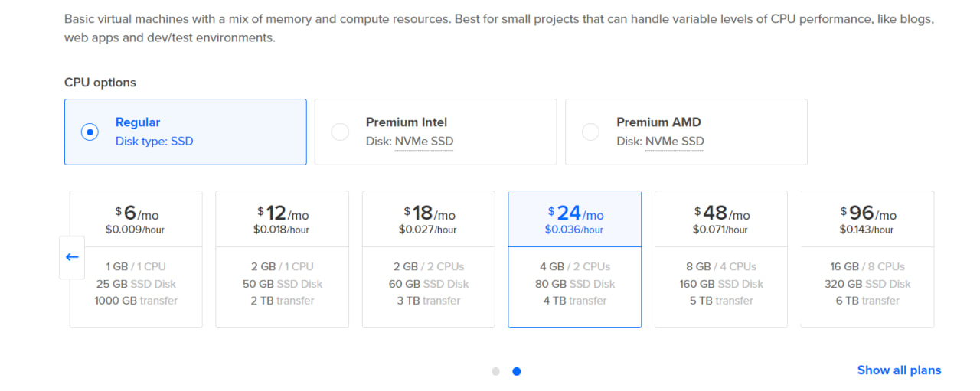Click the NVMe SSD label under Premium Intel
The height and width of the screenshot is (391, 980).
coord(424,142)
